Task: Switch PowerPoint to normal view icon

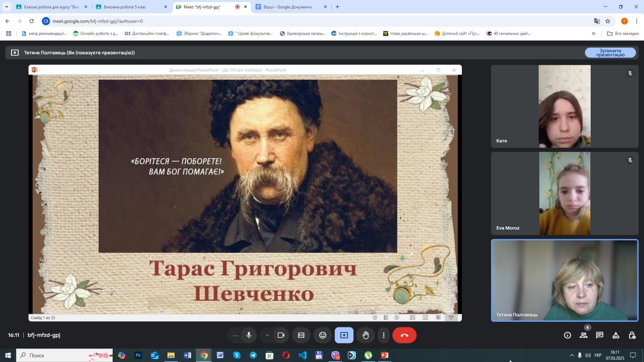Action: 413,318
